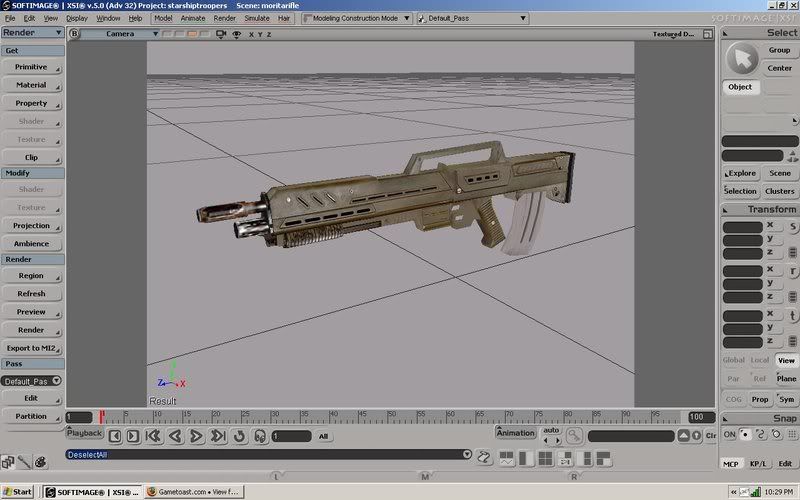Click the Clusters button
The width and height of the screenshot is (800, 500).
pyautogui.click(x=780, y=191)
